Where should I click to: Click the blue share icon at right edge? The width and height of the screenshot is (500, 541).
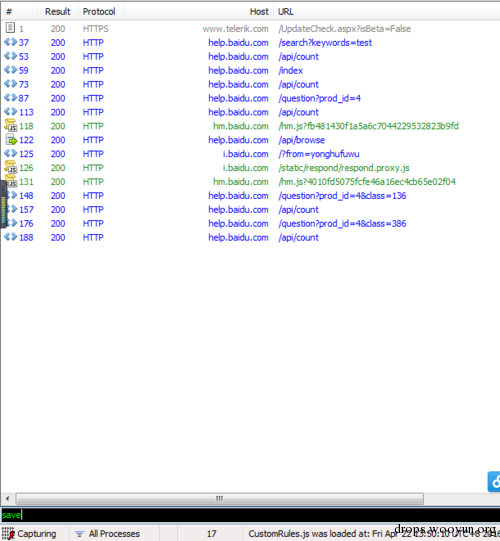pos(494,481)
